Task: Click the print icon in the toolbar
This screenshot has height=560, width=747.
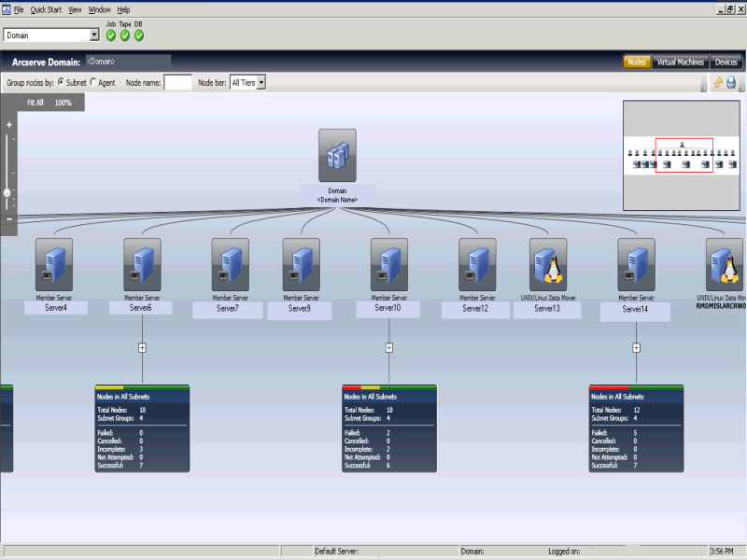Action: pyautogui.click(x=731, y=83)
